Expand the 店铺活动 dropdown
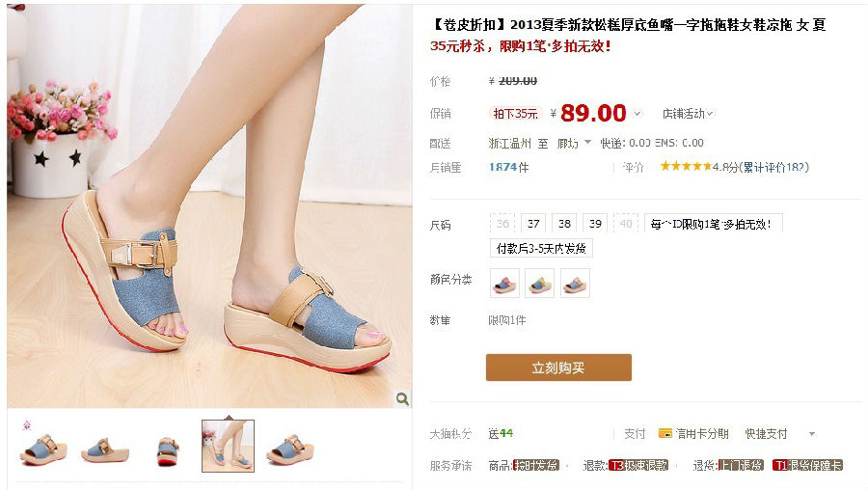Image resolution: width=868 pixels, height=490 pixels. click(688, 114)
